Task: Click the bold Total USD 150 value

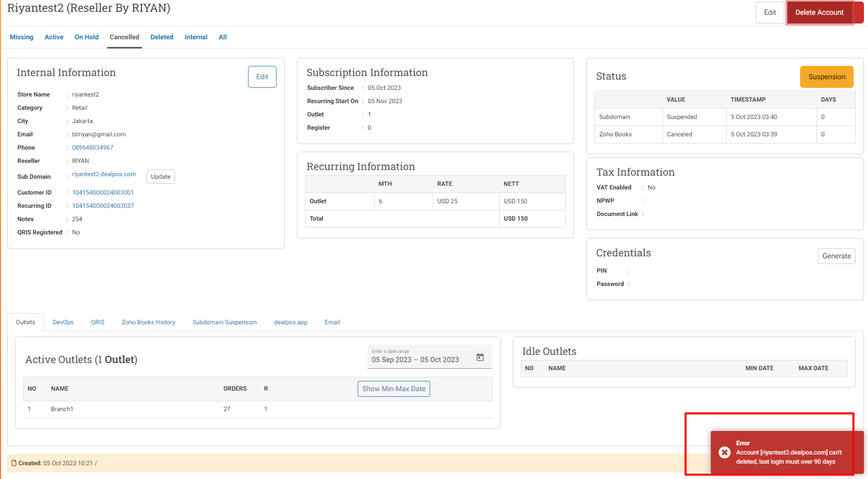Action: pyautogui.click(x=515, y=219)
